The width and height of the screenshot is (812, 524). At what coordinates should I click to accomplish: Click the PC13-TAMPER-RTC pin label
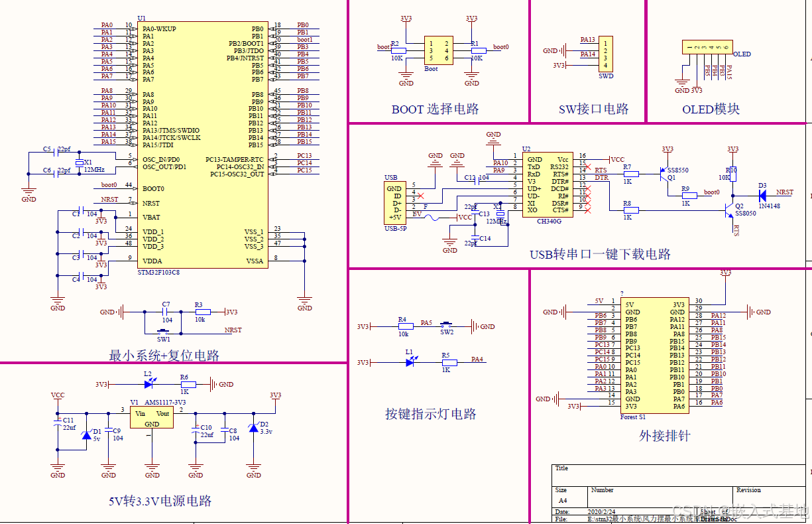click(x=235, y=160)
